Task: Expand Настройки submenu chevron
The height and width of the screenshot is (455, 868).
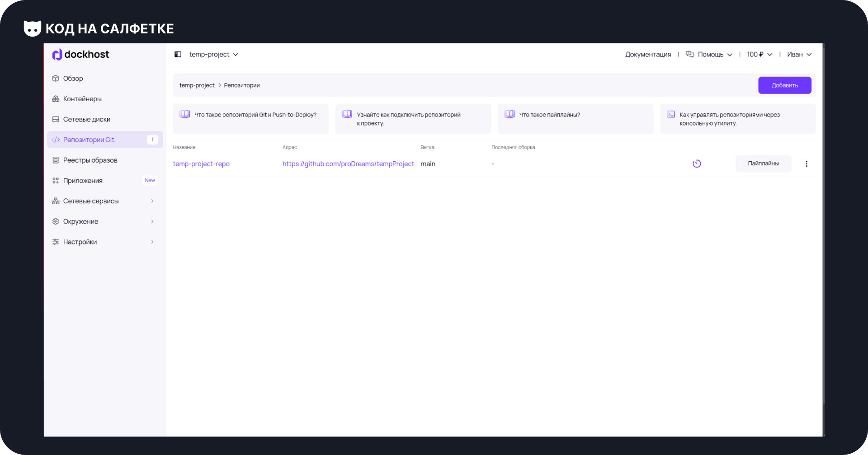Action: (x=152, y=242)
